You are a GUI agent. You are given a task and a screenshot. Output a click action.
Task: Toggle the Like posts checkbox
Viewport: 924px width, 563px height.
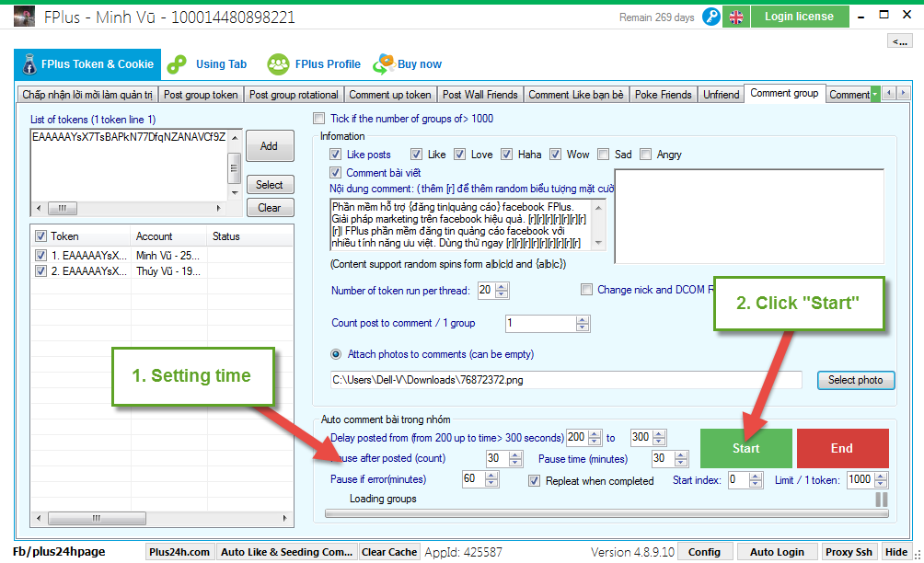[x=335, y=155]
